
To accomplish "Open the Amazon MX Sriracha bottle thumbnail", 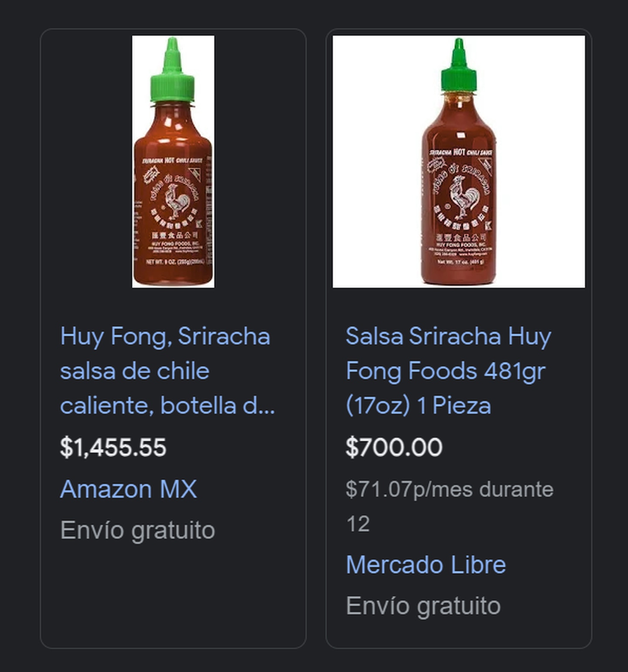I will (x=173, y=161).
